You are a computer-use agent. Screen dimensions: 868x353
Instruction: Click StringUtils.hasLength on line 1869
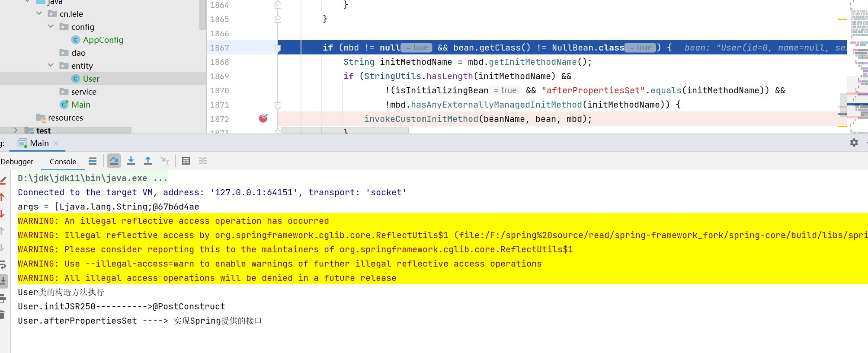(x=418, y=76)
